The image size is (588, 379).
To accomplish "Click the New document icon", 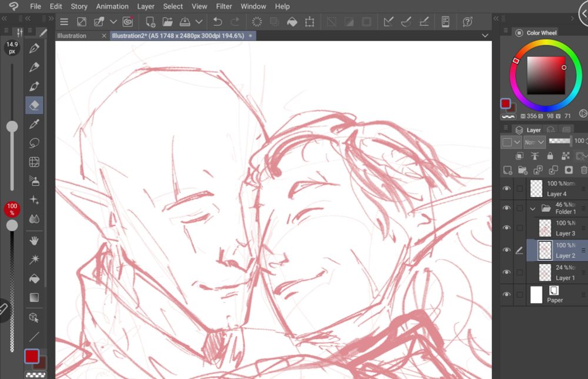I will click(151, 22).
